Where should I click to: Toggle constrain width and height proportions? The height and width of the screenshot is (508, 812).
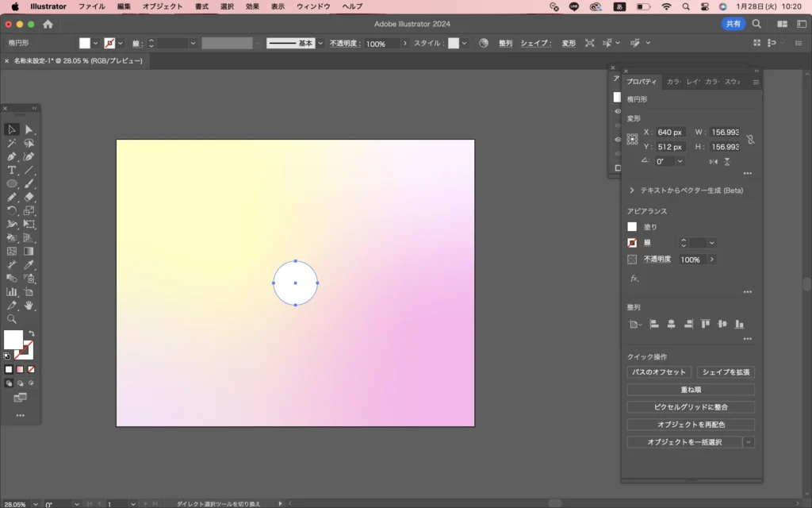point(750,140)
